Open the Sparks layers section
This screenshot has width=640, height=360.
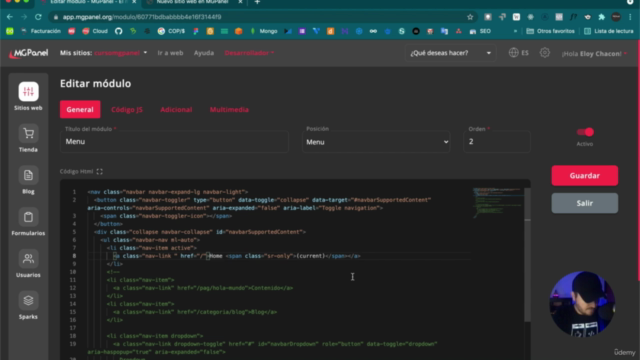coord(28,305)
